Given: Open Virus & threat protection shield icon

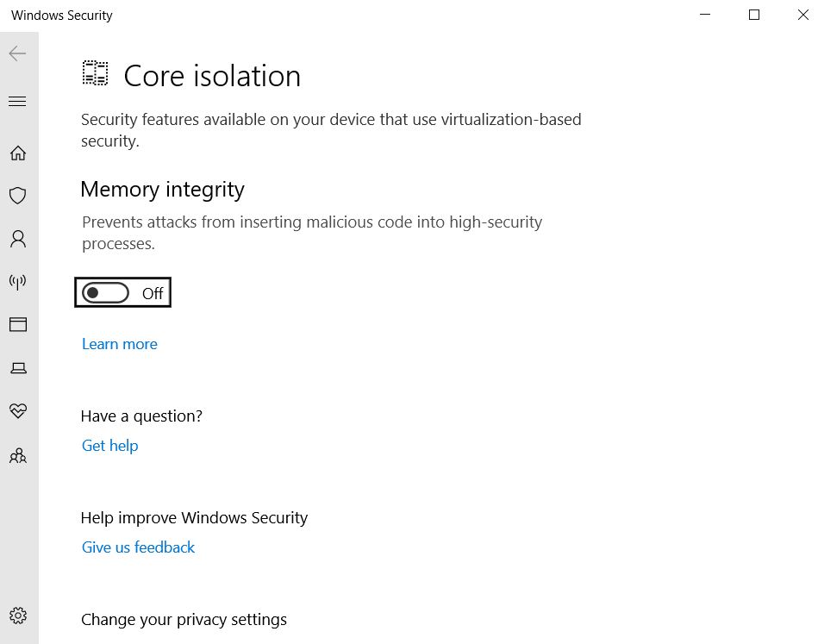Looking at the screenshot, I should coord(18,196).
